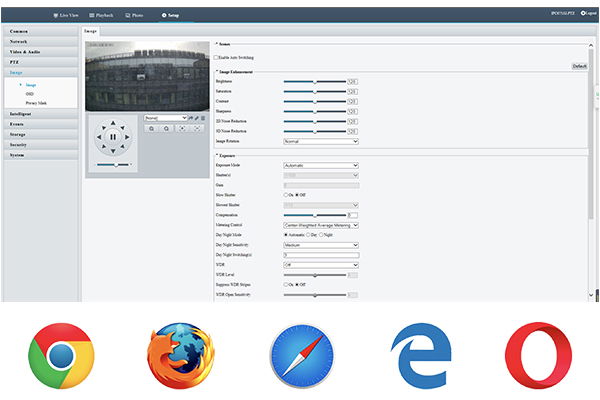Click the PTZ center pause button

tap(113, 137)
